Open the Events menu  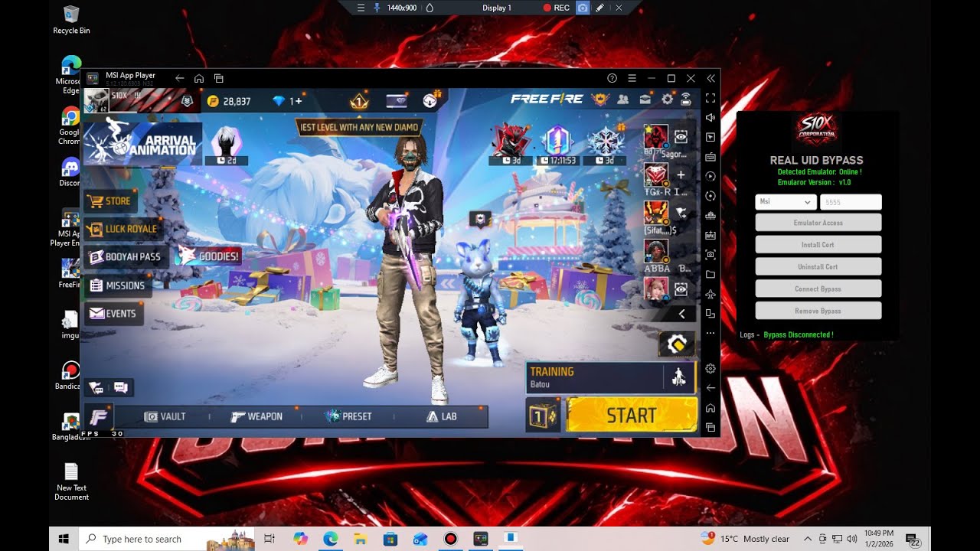click(113, 314)
